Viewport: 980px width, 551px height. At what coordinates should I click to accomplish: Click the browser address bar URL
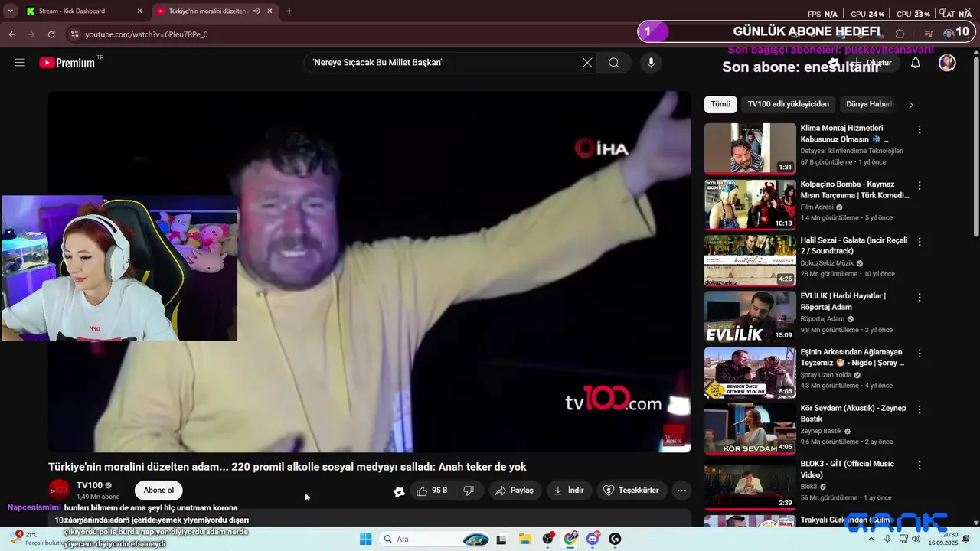pos(146,34)
